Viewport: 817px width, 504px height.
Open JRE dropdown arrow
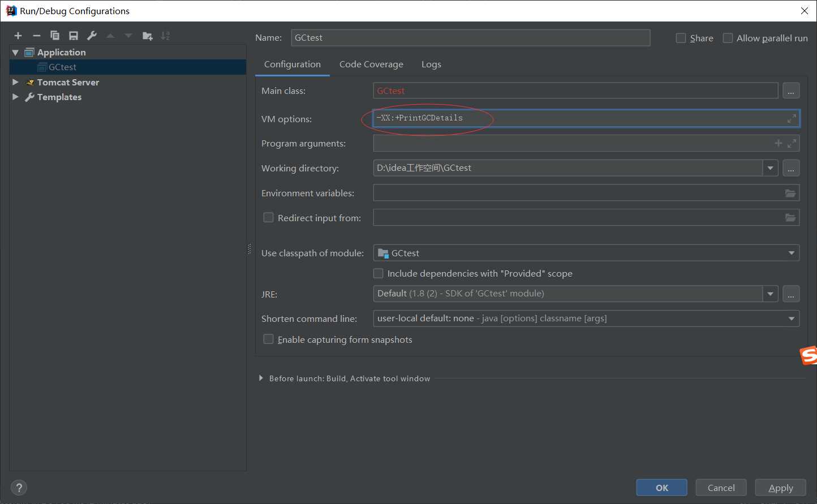[770, 294]
